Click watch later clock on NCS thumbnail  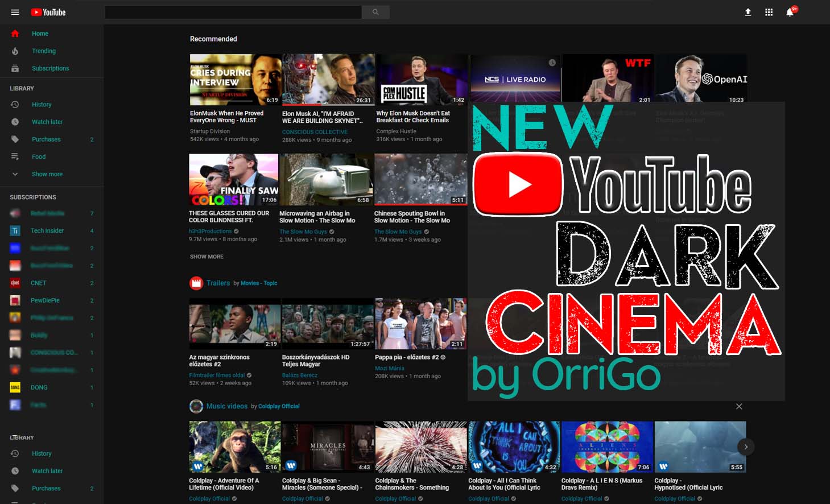[x=552, y=63]
